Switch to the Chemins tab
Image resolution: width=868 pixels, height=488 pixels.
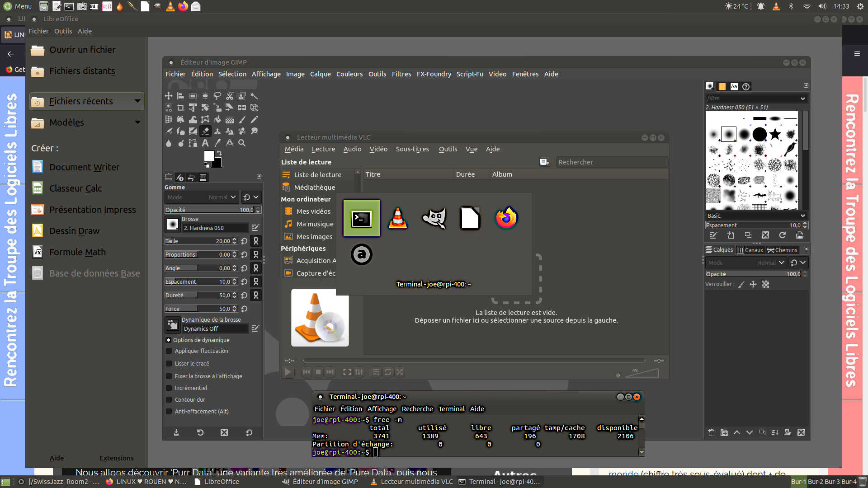pos(783,250)
